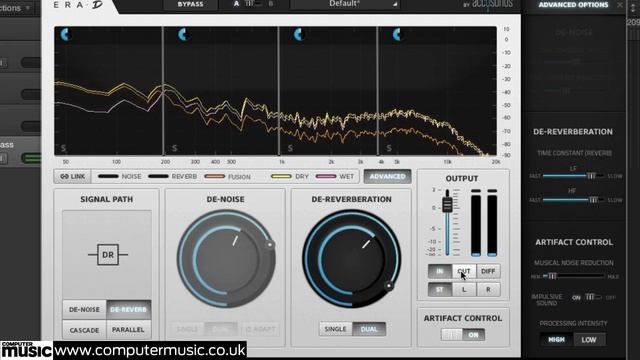Click the band divider handle at 1k
The width and height of the screenshot is (640, 360).
tap(278, 91)
